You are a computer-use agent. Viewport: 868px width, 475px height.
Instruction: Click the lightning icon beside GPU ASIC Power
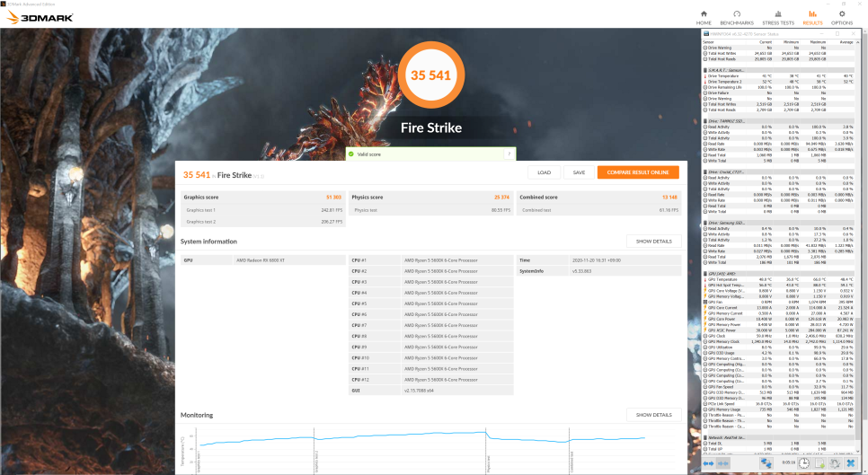[x=705, y=330]
